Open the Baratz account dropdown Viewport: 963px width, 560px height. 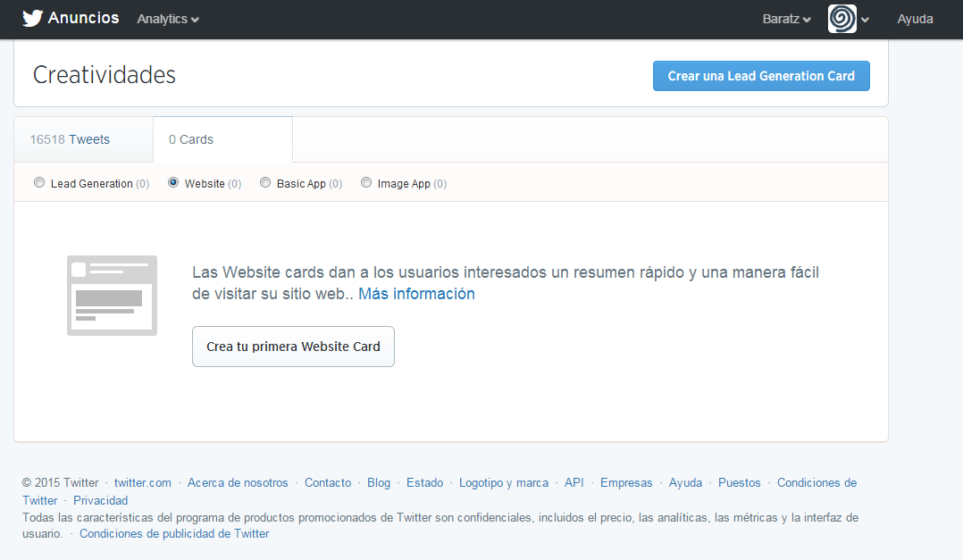tap(787, 19)
